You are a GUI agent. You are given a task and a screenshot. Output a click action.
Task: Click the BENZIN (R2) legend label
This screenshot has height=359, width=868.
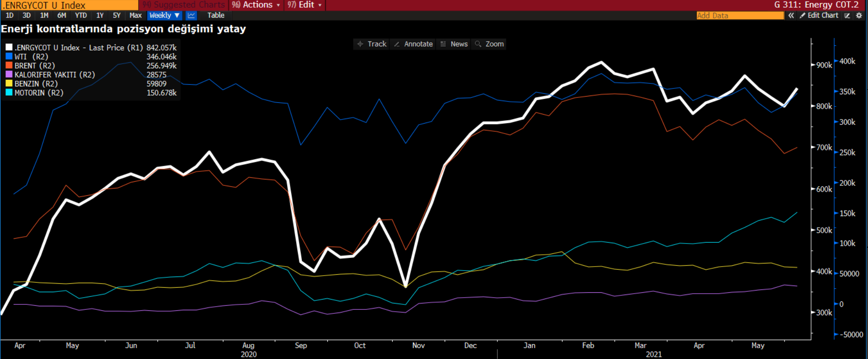36,84
